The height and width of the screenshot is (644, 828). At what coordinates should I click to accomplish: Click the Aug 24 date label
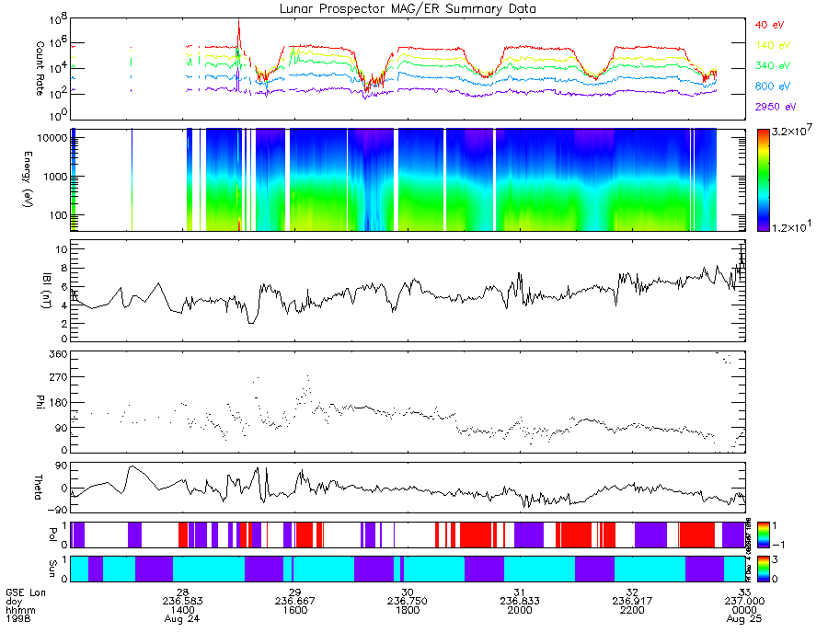pyautogui.click(x=182, y=618)
